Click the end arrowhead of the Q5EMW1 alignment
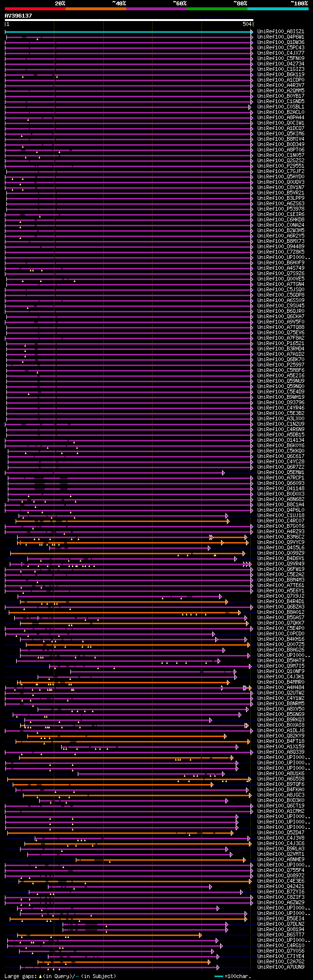Viewport: 313px width, 980px height. 223,473
